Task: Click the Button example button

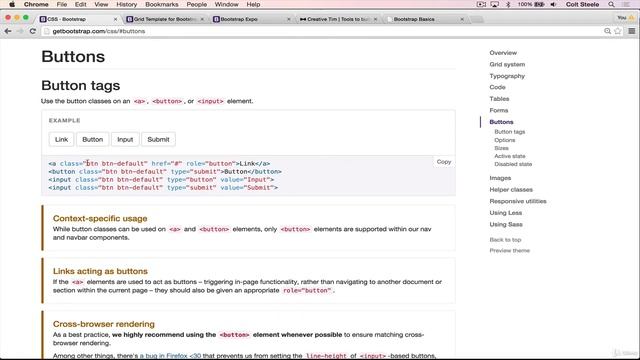Action: click(x=93, y=139)
